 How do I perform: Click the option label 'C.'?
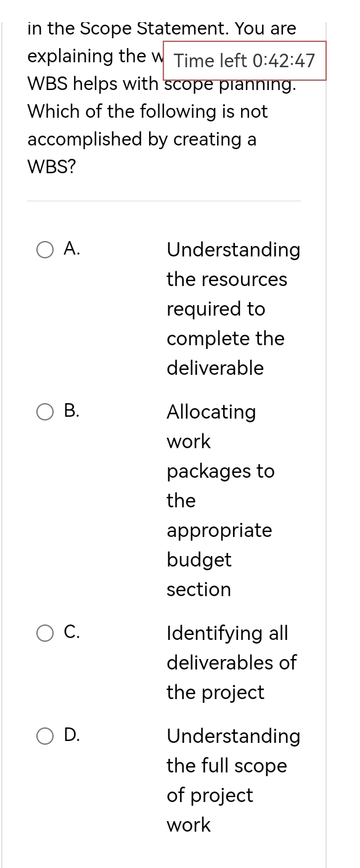(72, 633)
